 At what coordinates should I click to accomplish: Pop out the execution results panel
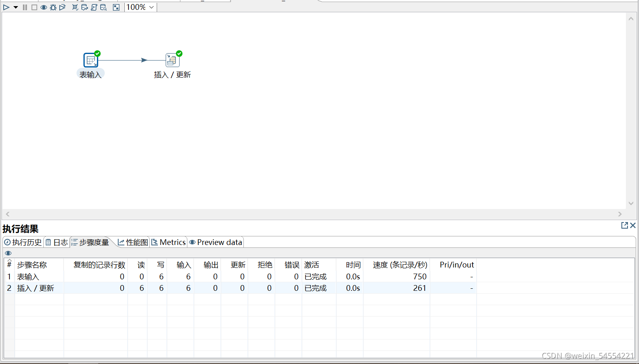tap(624, 225)
